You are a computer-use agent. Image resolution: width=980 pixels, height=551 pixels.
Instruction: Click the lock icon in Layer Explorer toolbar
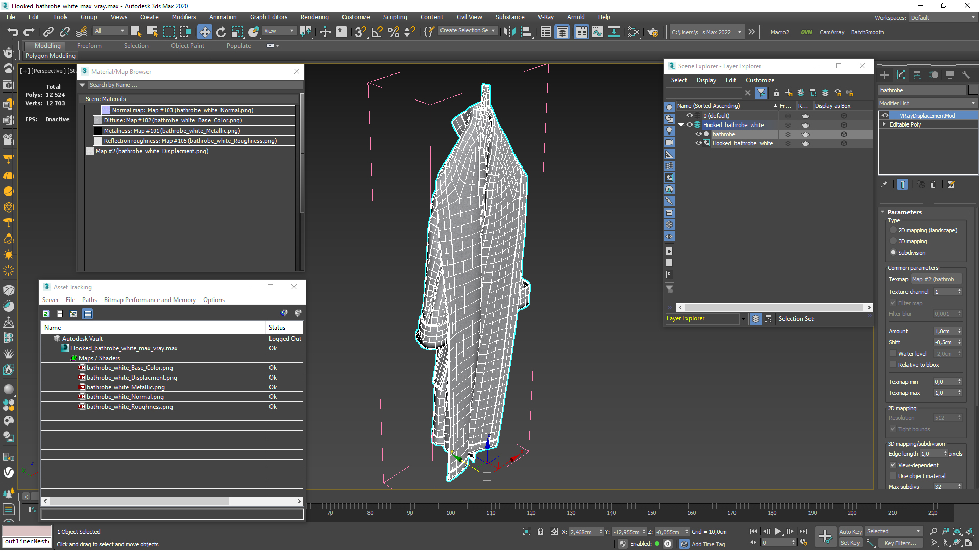pyautogui.click(x=776, y=93)
